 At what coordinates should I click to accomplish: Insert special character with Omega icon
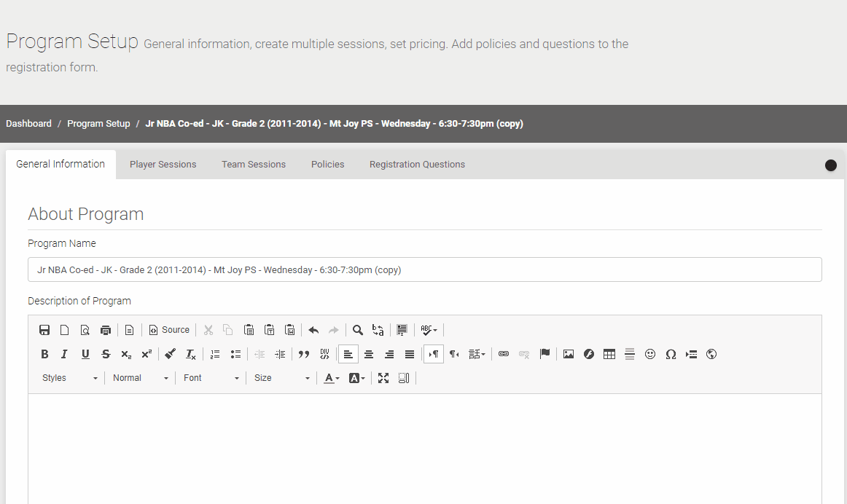[671, 355]
